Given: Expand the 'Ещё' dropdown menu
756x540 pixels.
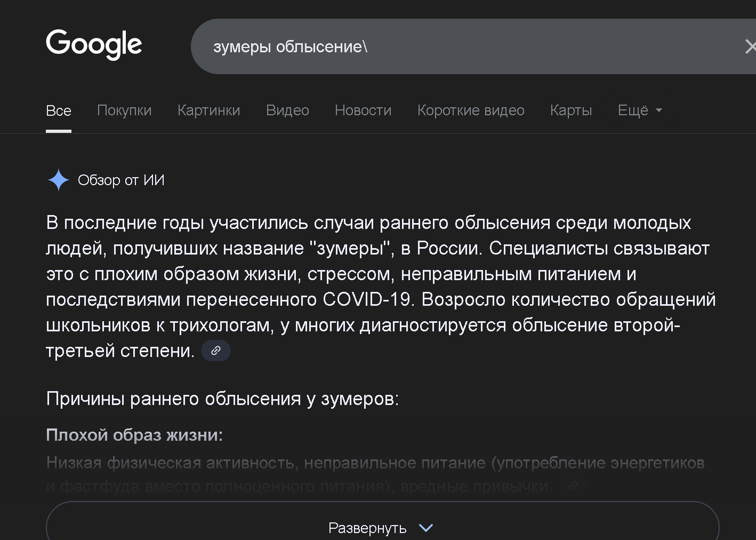Looking at the screenshot, I should pos(640,110).
